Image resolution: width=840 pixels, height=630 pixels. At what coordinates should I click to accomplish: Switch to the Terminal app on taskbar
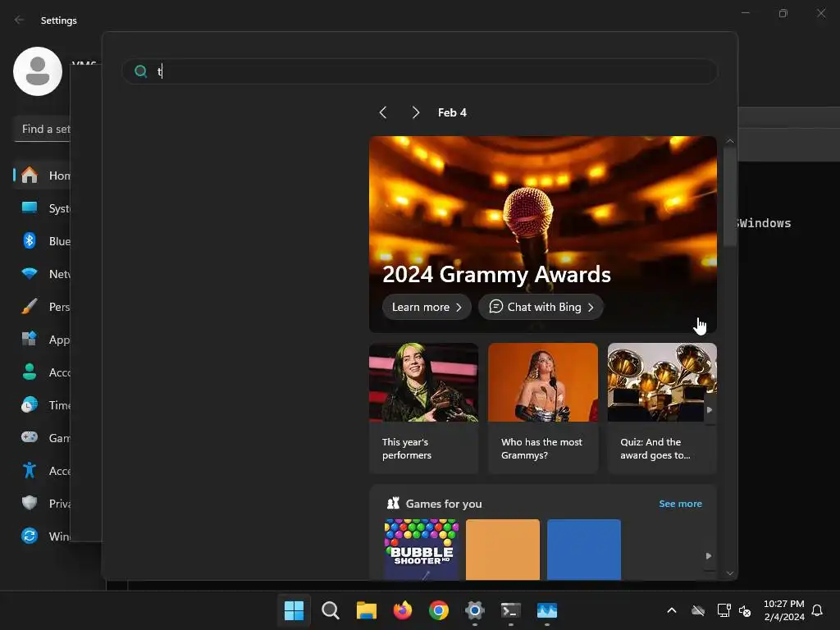(511, 610)
